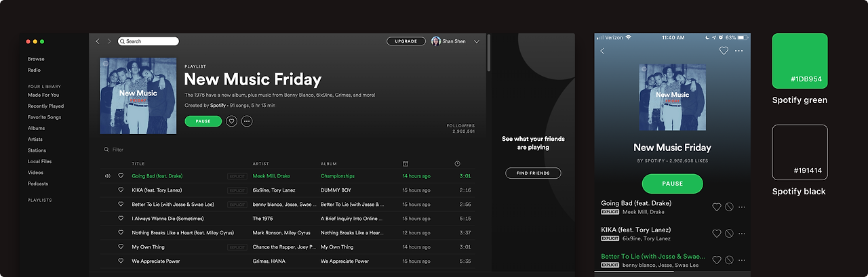868x277 pixels.
Task: Go forward with the desktop forward arrow
Action: click(108, 41)
